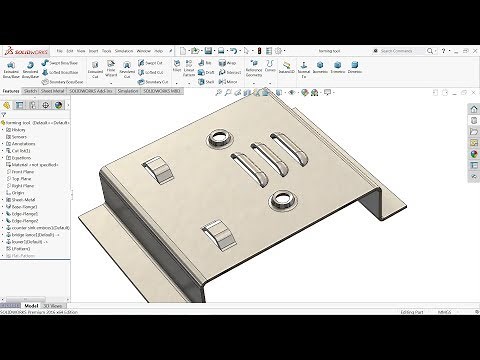Open the Apply Scene icon
The width and height of the screenshot is (480, 360).
pyautogui.click(x=314, y=93)
